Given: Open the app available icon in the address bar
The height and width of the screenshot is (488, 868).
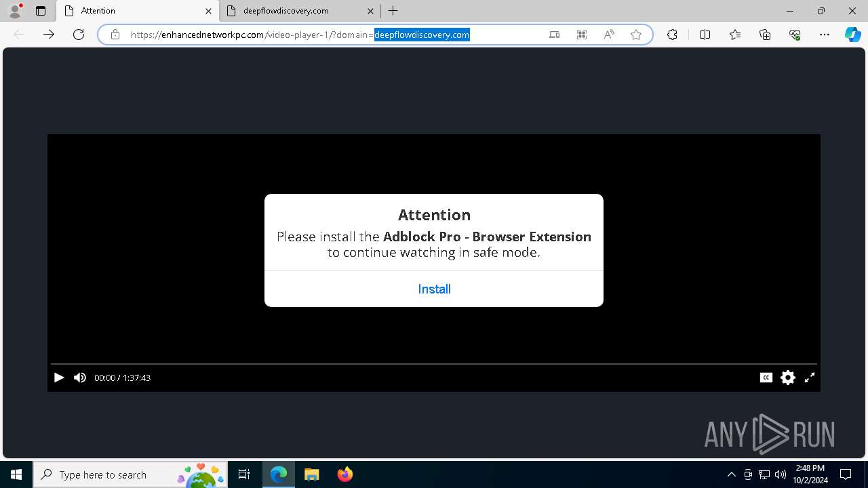Looking at the screenshot, I should [x=555, y=35].
